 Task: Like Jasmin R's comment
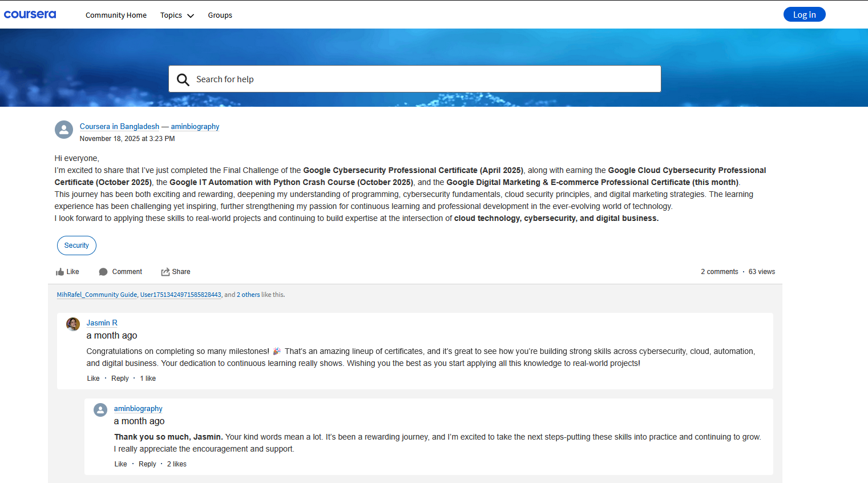[x=93, y=379]
